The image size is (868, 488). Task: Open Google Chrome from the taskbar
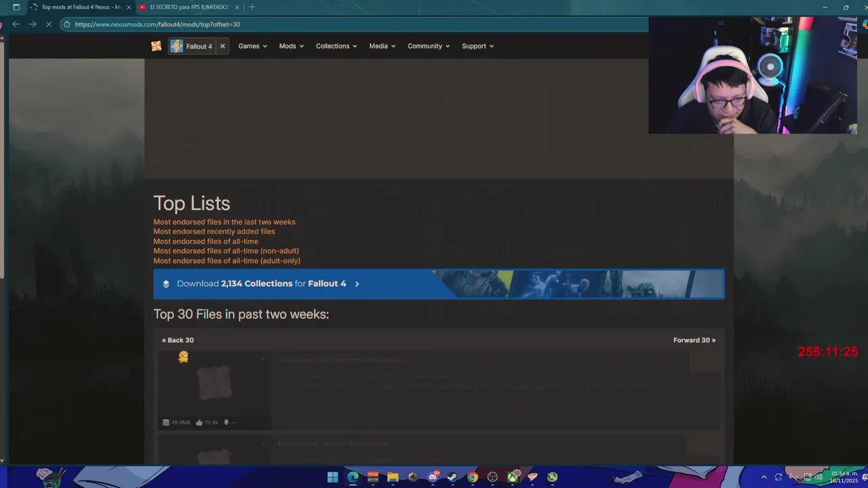point(473,477)
